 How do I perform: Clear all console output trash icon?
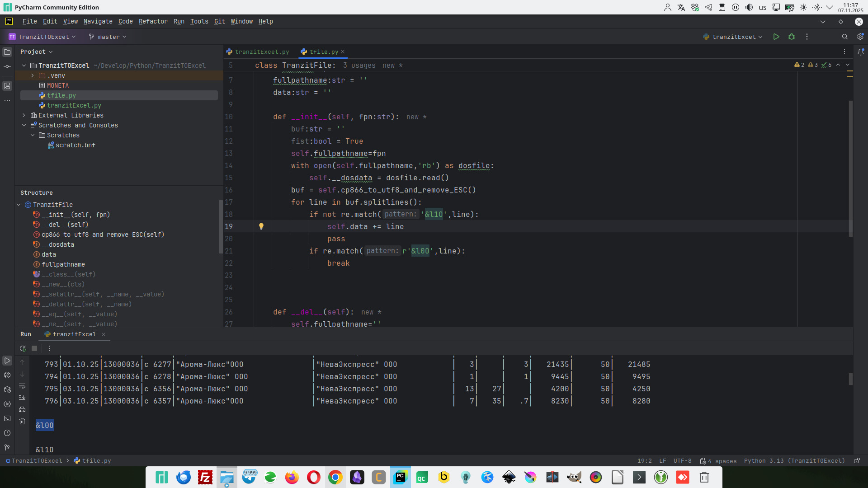pyautogui.click(x=22, y=421)
